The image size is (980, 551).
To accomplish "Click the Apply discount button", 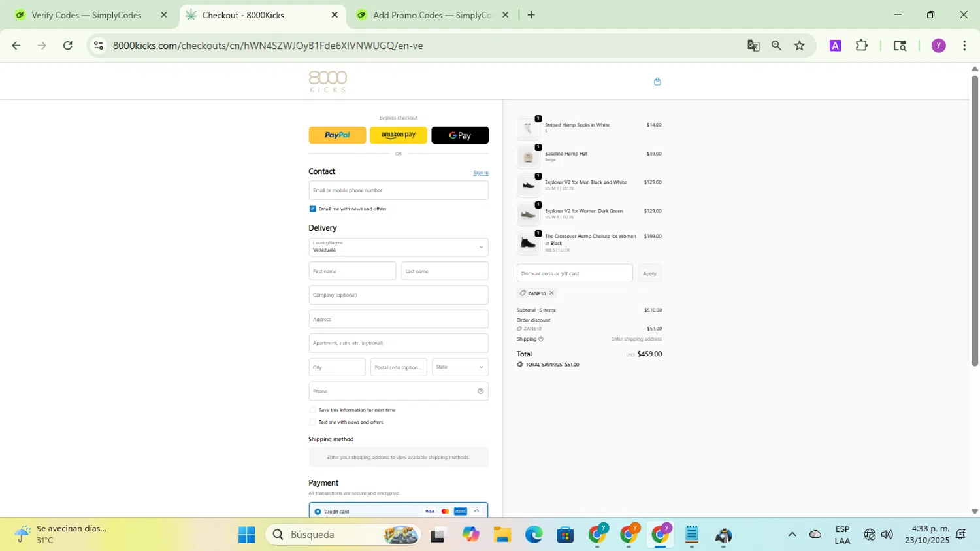I will tap(649, 273).
